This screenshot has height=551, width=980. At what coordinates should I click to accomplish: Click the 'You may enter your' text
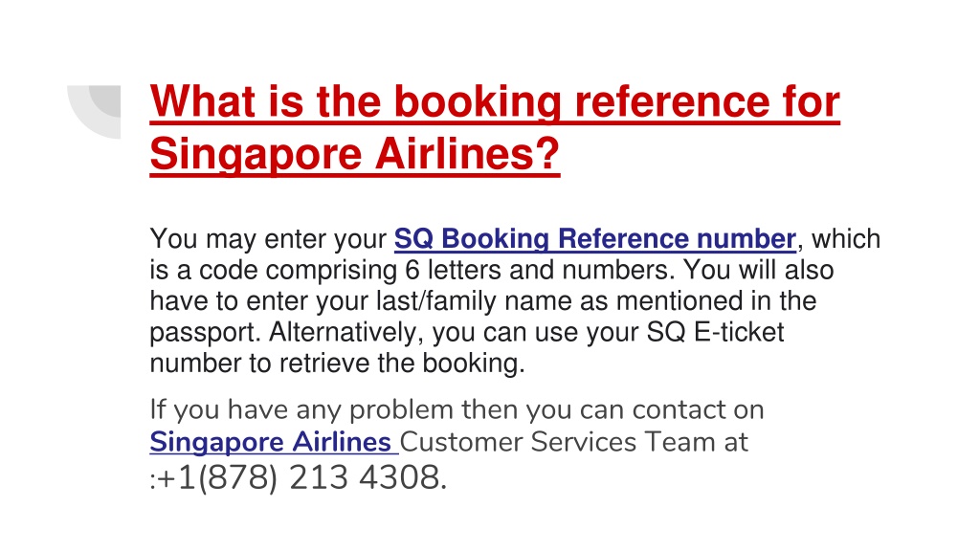coord(268,239)
